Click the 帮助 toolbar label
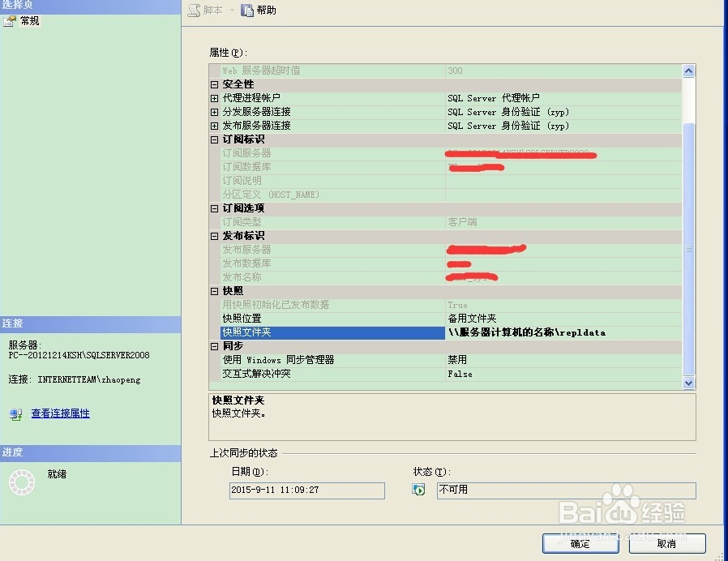Image resolution: width=728 pixels, height=561 pixels. point(267,11)
